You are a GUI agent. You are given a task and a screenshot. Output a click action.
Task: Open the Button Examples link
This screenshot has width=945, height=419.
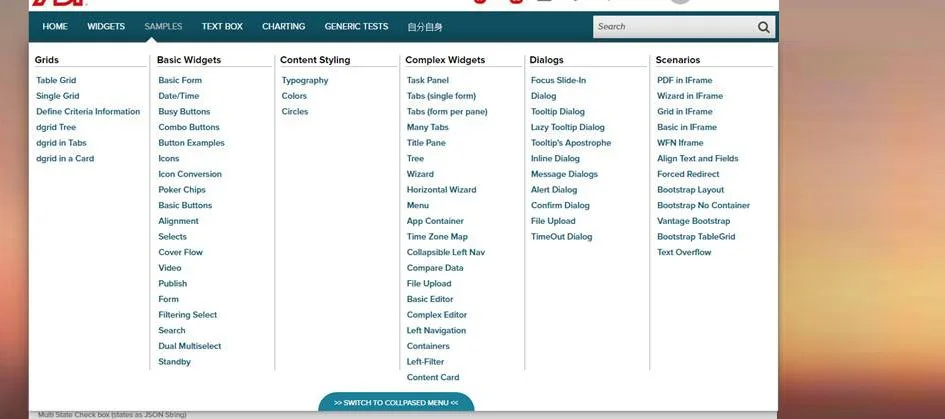(192, 143)
